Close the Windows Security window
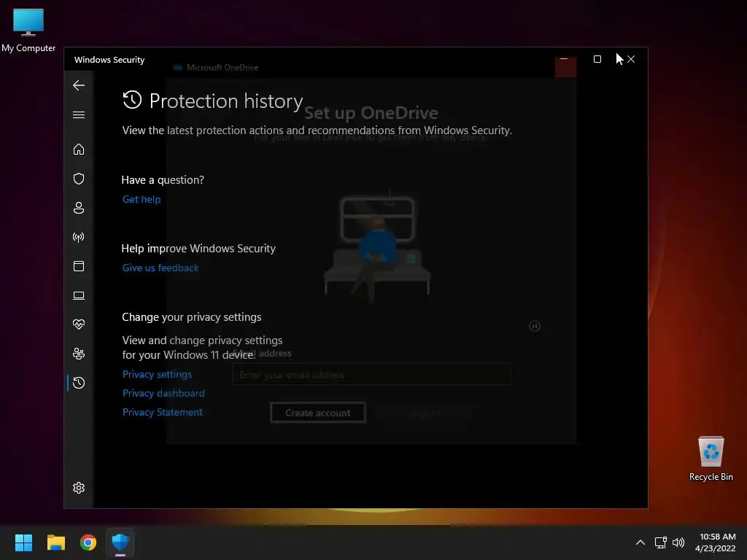Screen dimensions: 747x560 point(631,59)
